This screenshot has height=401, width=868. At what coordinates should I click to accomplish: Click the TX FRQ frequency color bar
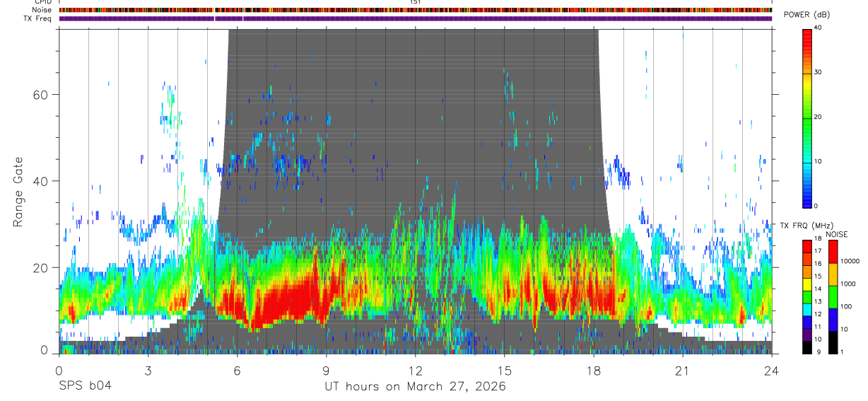coord(807,296)
